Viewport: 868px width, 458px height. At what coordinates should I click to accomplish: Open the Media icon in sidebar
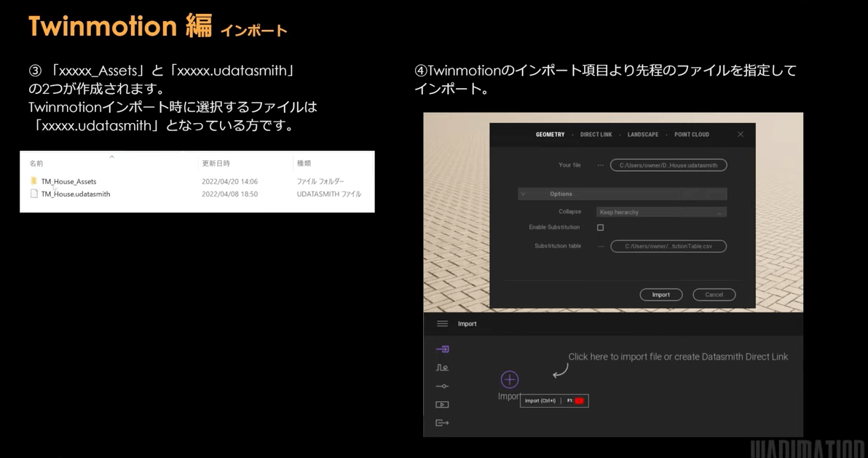pyautogui.click(x=442, y=404)
